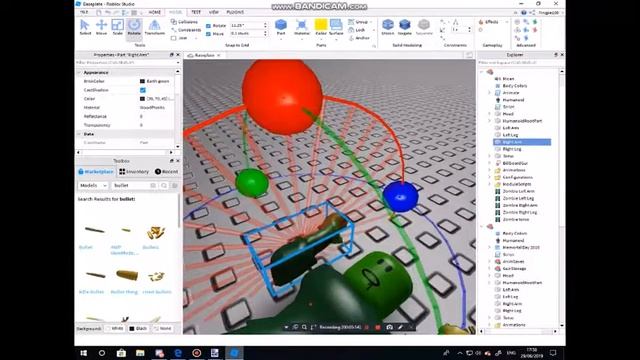The width and height of the screenshot is (640, 360).
Task: Select the yellow Color tool swatch
Action: coord(321,25)
